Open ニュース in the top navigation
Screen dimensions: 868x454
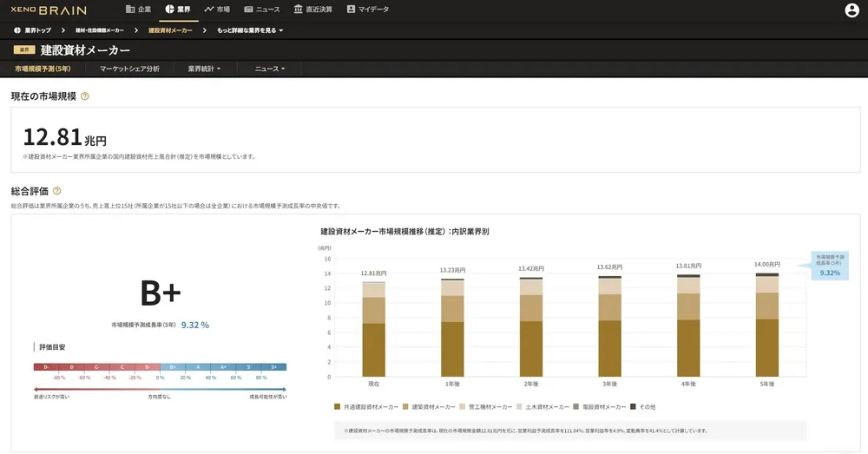click(x=262, y=10)
